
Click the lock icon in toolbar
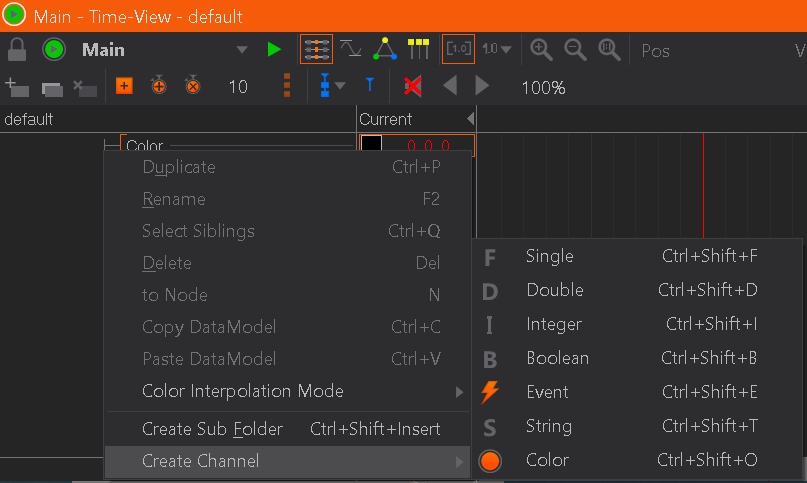[17, 49]
